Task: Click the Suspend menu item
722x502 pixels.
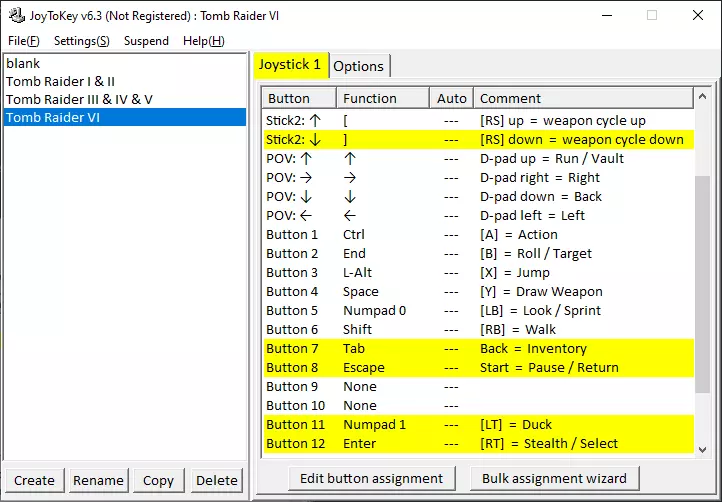Action: coord(146,41)
